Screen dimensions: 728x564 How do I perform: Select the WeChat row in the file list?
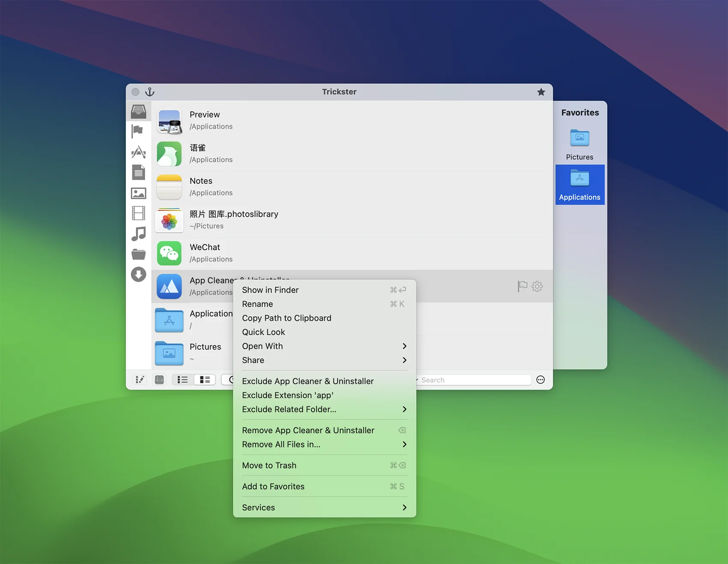(x=352, y=253)
